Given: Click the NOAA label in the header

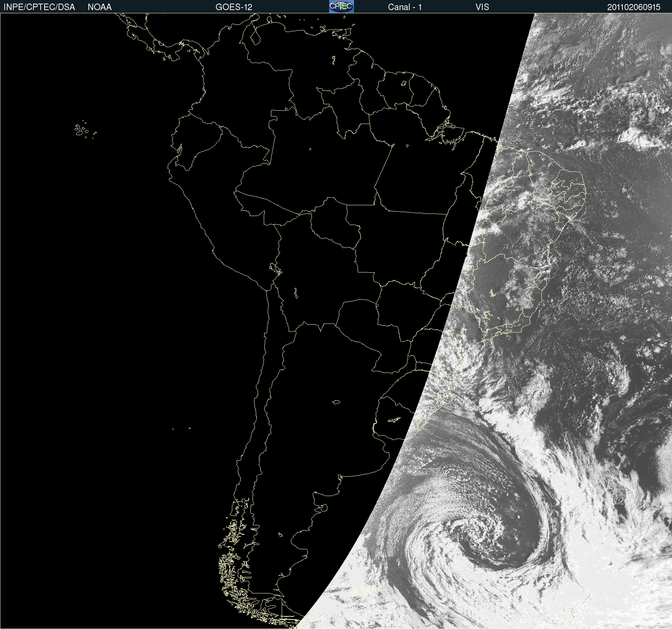Looking at the screenshot, I should point(100,7).
